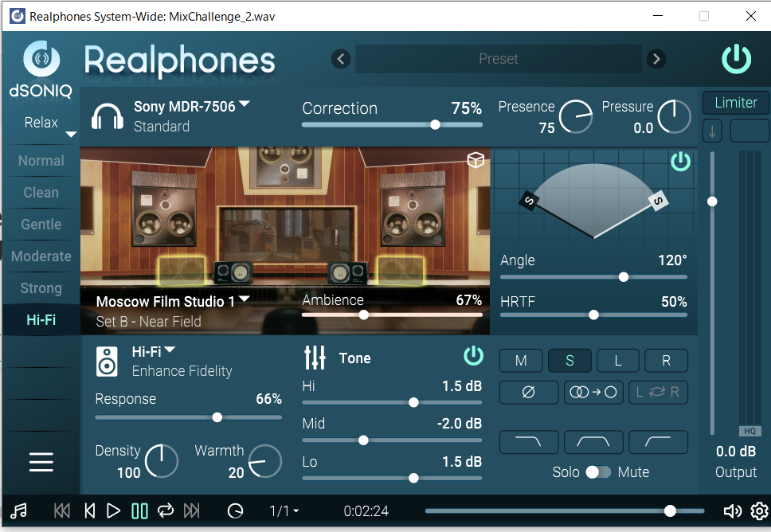Open the hamburger menu
Viewport: 771px width, 532px height.
click(41, 462)
